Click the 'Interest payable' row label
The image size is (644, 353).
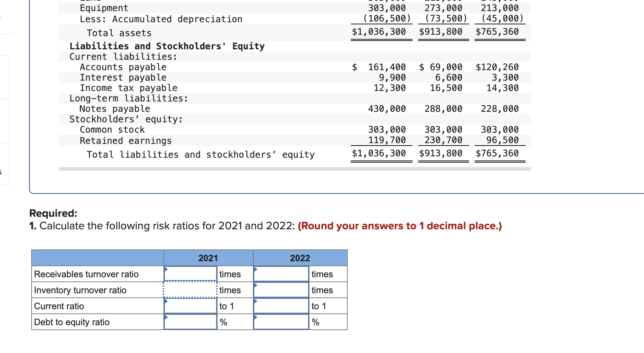123,77
